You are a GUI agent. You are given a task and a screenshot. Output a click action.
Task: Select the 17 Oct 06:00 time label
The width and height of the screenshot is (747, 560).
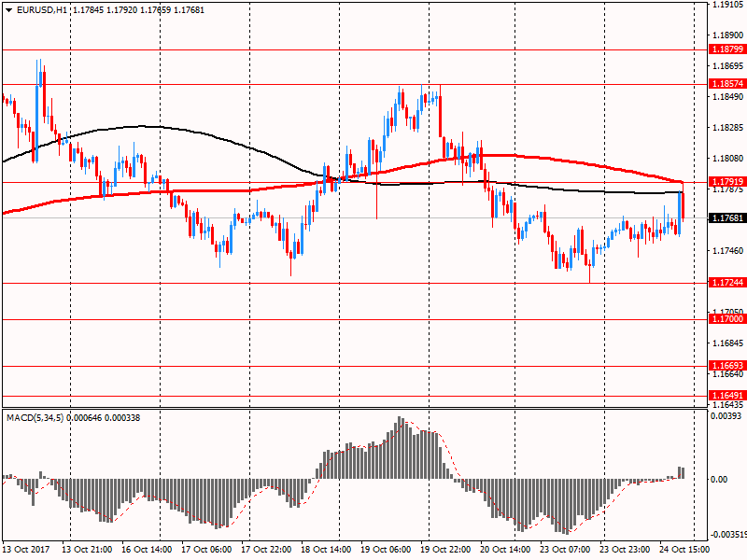[206, 549]
